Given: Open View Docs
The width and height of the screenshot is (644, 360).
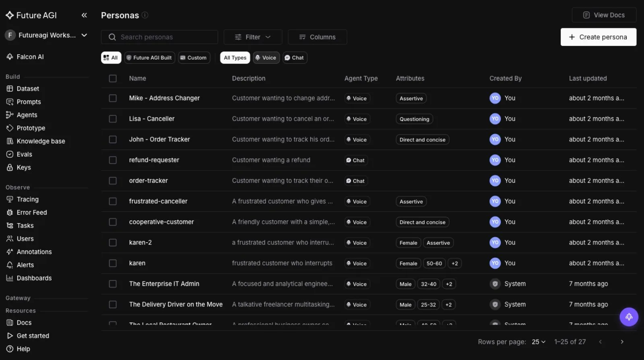Looking at the screenshot, I should (604, 15).
